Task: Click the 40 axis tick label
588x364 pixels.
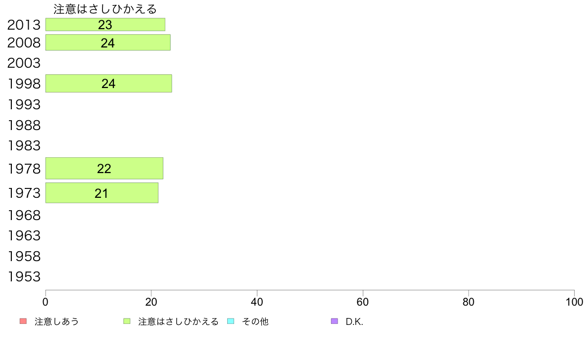Action: 257,302
